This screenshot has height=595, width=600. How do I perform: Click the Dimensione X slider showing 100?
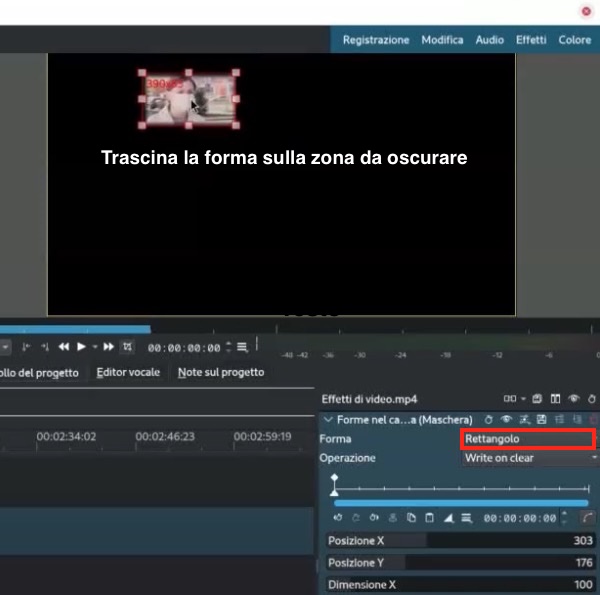click(461, 585)
